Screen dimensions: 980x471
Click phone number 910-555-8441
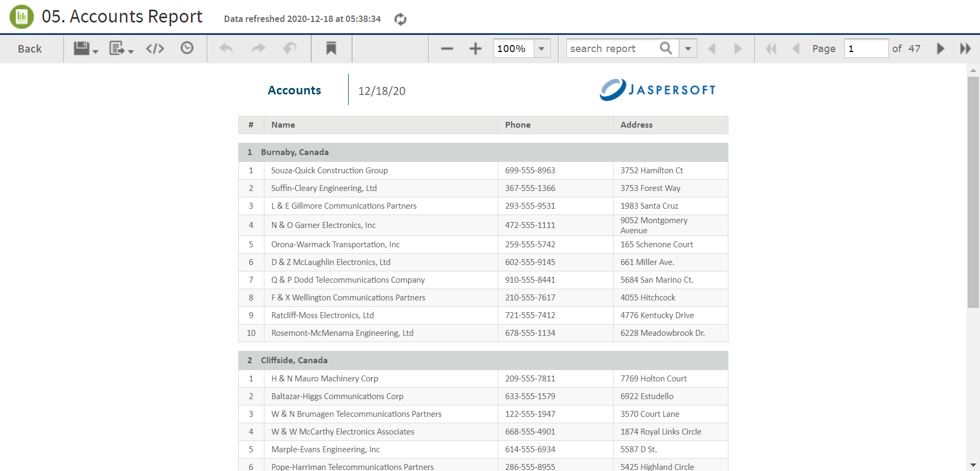tap(530, 280)
